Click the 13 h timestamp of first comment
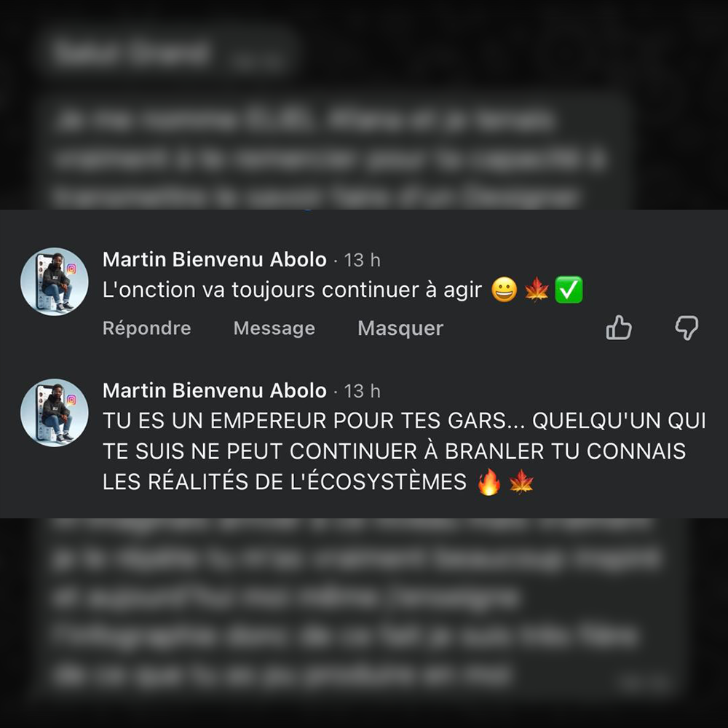 pyautogui.click(x=362, y=260)
